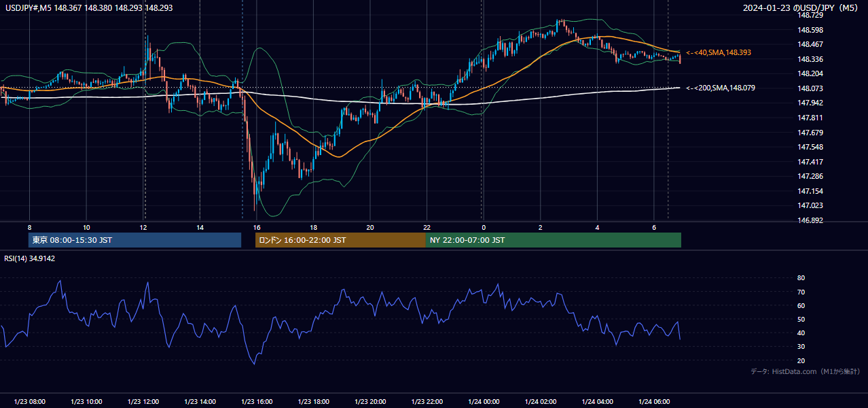
Task: Click hour tick 8 under price chart
Action: [29, 227]
